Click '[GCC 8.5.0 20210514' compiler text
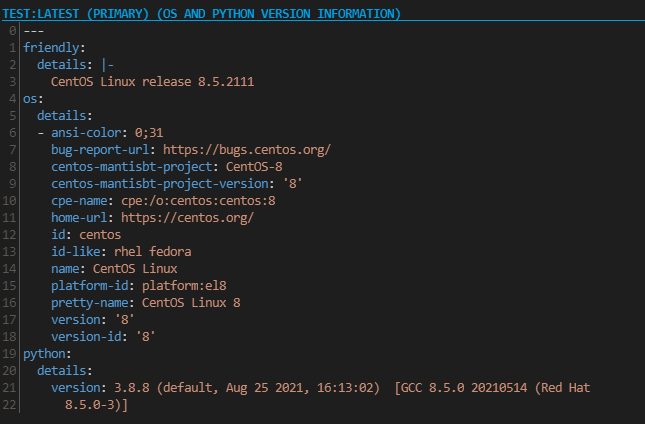The width and height of the screenshot is (645, 424). tap(460, 387)
